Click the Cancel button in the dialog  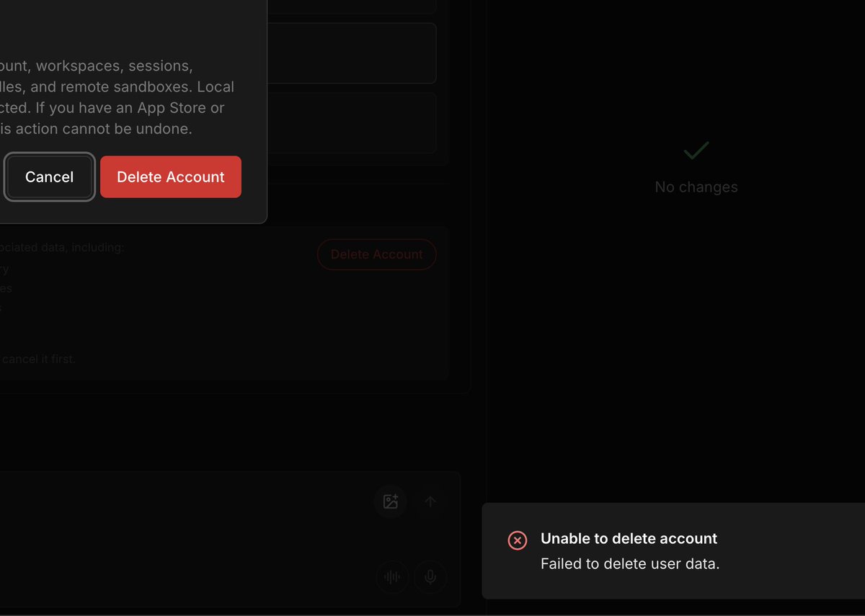50,177
